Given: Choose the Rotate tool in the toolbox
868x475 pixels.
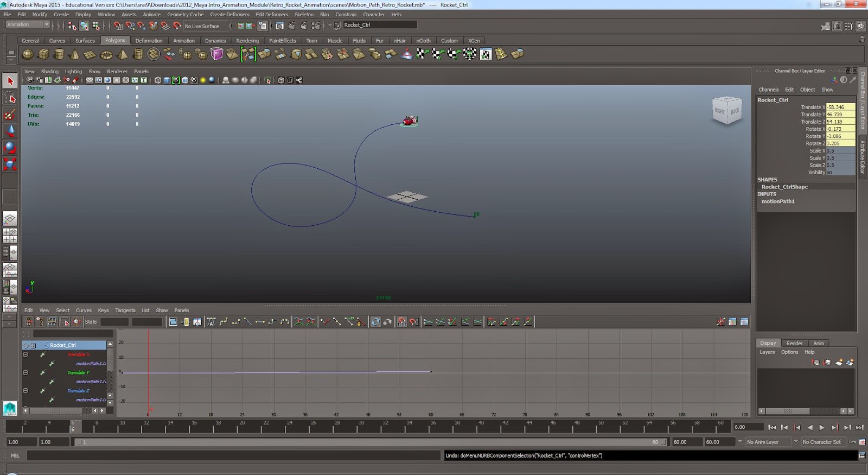Looking at the screenshot, I should [x=10, y=148].
